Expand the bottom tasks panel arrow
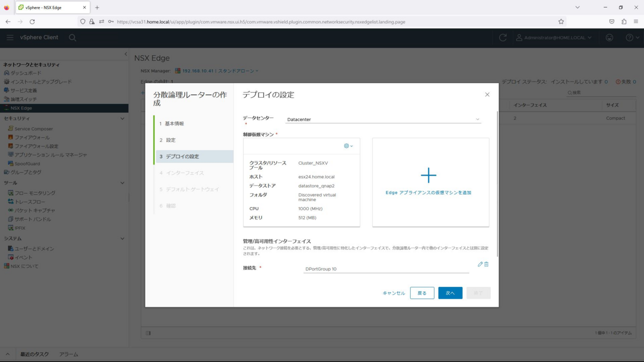 (x=8, y=354)
